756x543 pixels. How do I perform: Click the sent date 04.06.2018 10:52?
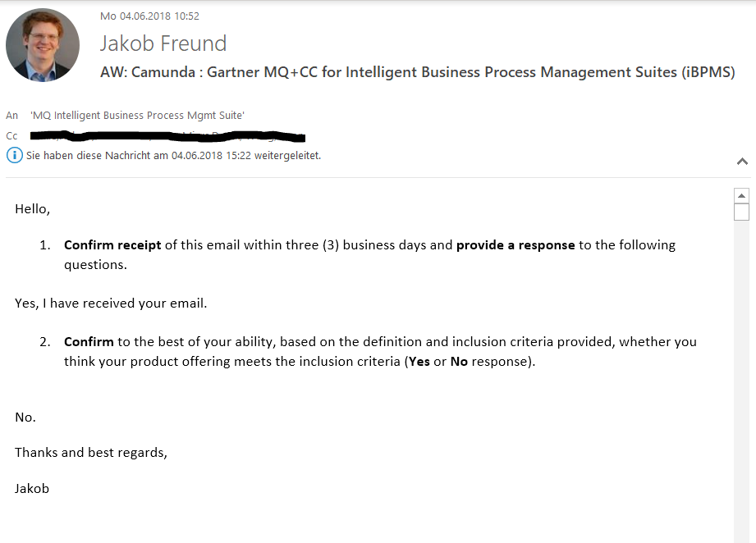[149, 16]
